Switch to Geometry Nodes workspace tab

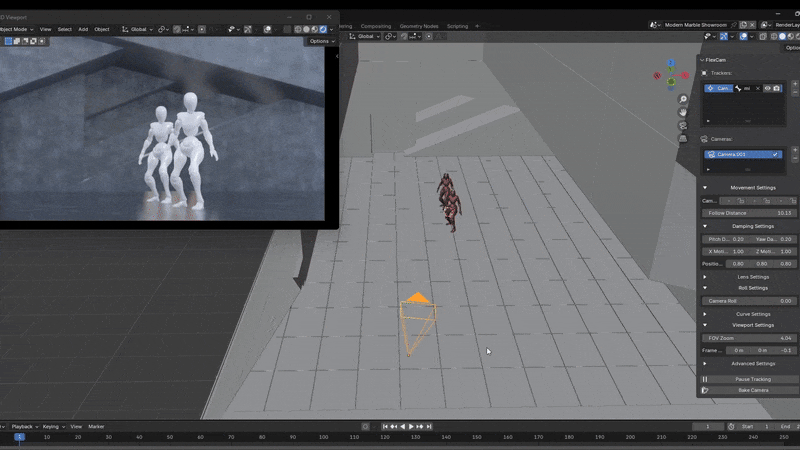(419, 26)
